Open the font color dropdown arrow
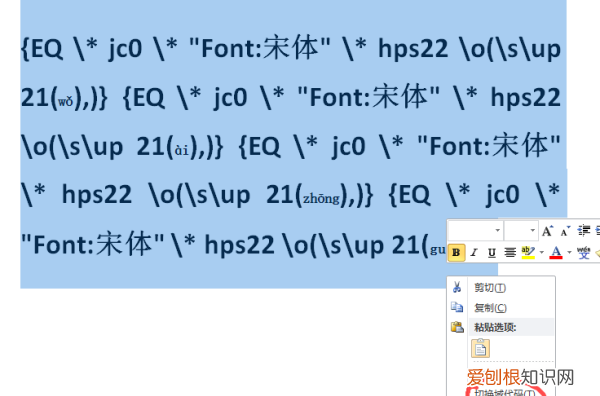This screenshot has width=600, height=396. (x=569, y=253)
